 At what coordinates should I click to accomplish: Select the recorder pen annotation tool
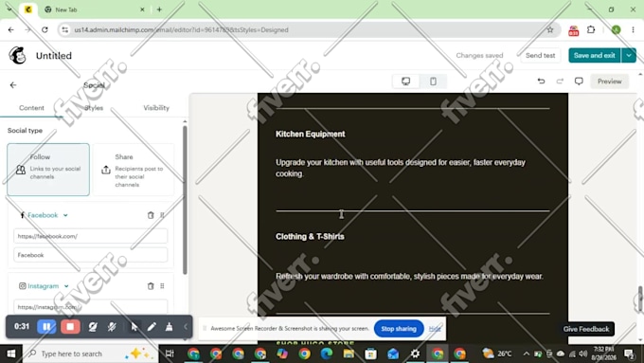tap(152, 327)
